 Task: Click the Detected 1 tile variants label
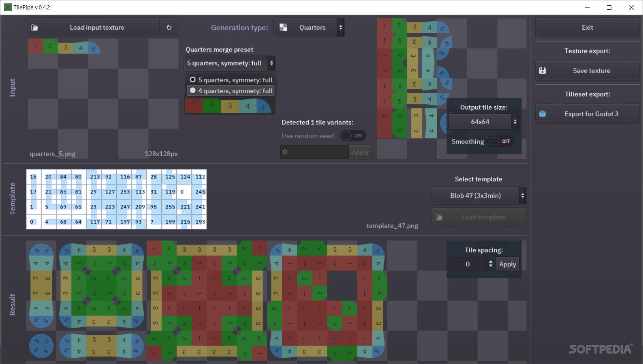tap(317, 122)
